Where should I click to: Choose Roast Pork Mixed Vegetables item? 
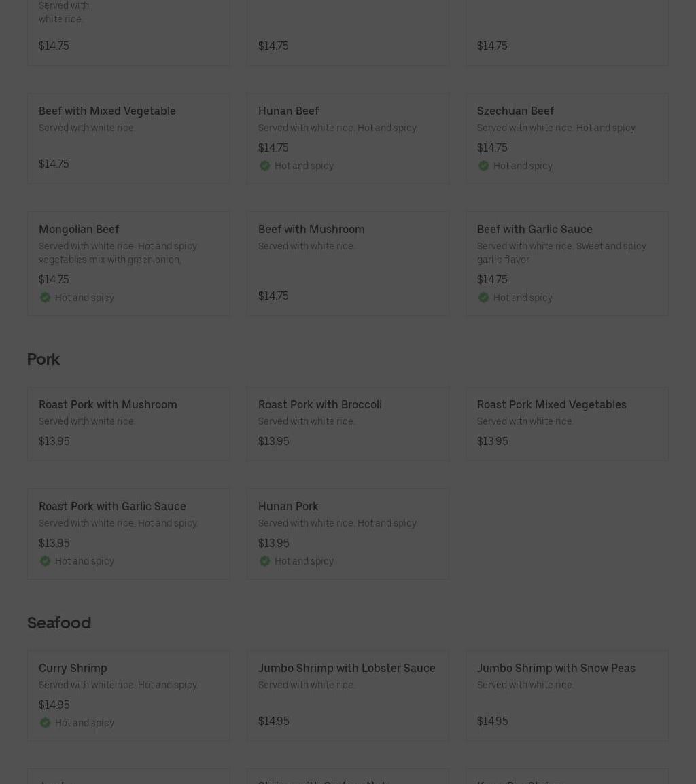[551, 405]
